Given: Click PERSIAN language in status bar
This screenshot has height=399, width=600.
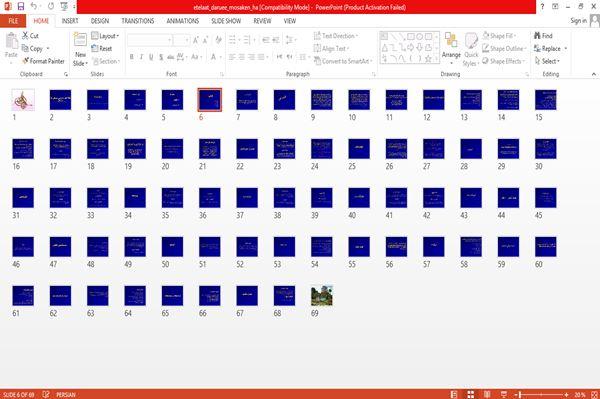Looking at the screenshot, I should pyautogui.click(x=66, y=394).
